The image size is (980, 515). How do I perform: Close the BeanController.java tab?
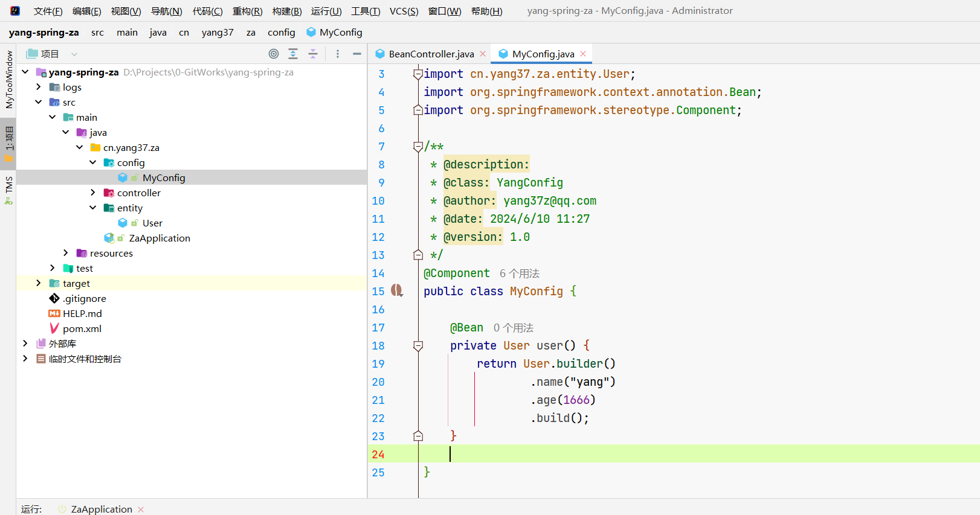483,54
